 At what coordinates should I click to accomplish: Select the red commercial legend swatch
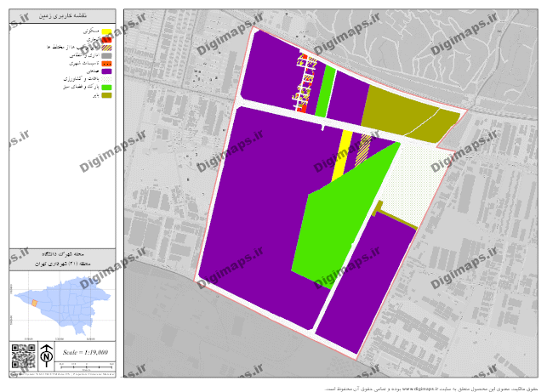click(106, 39)
